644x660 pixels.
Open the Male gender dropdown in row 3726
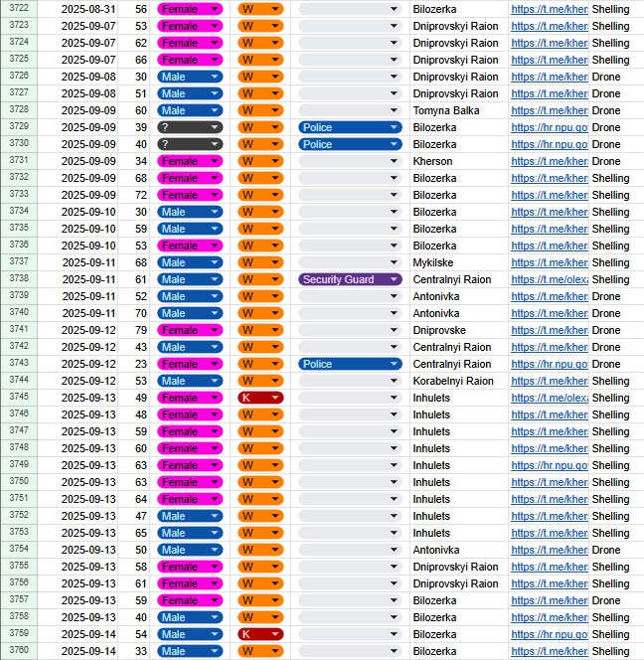coord(190,77)
